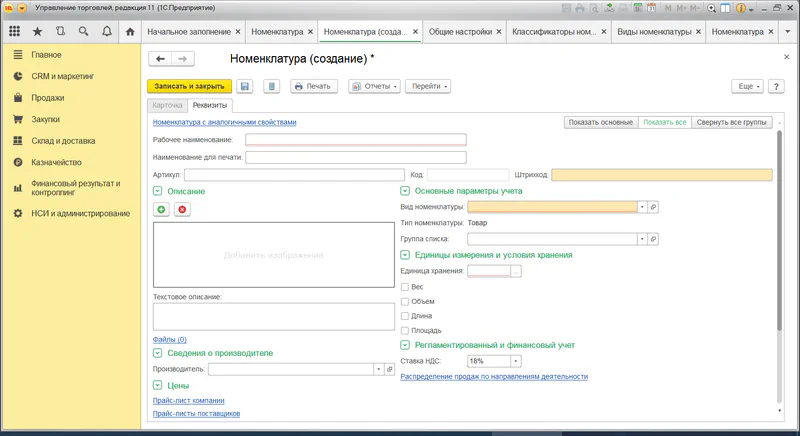
Task: Add image with green plus button
Action: click(161, 209)
